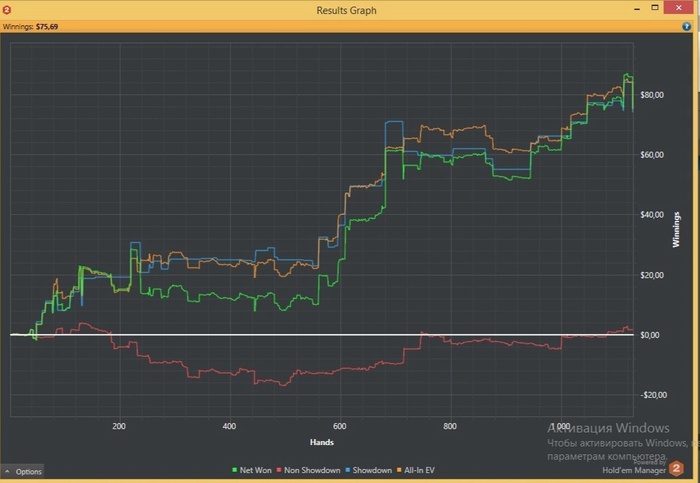Viewport: 700px width, 483px height.
Task: Click the Hands x-axis label
Action: coord(322,442)
